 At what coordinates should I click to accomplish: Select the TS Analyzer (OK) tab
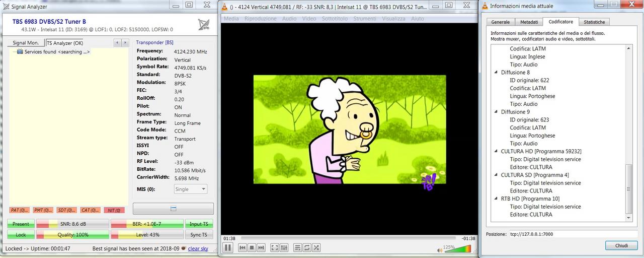click(65, 43)
